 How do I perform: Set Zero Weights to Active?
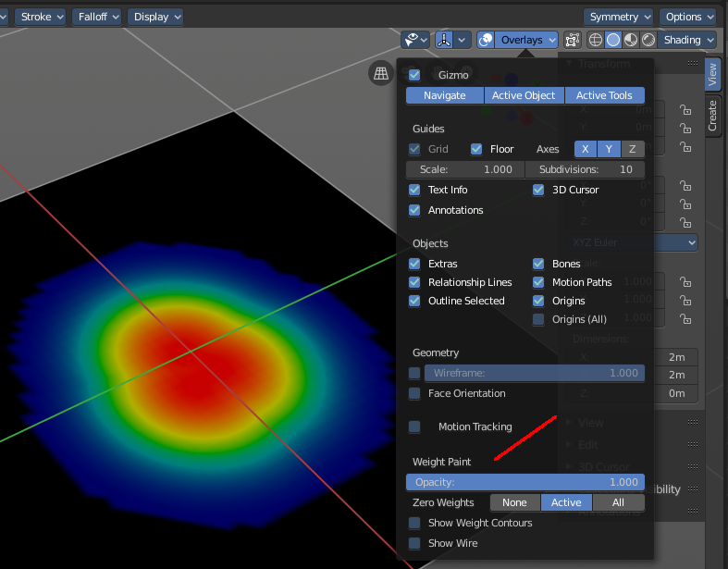click(x=566, y=502)
